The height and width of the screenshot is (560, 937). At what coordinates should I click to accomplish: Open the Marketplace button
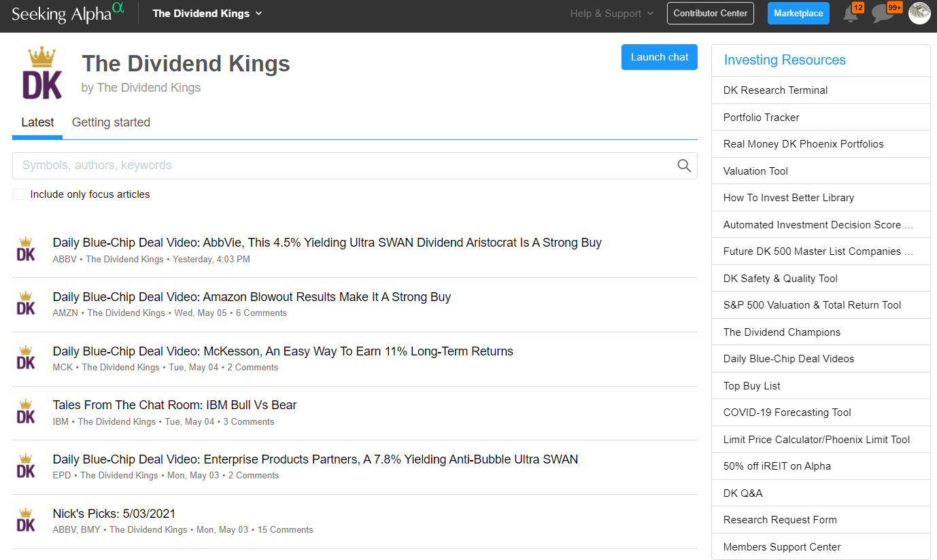click(x=798, y=14)
